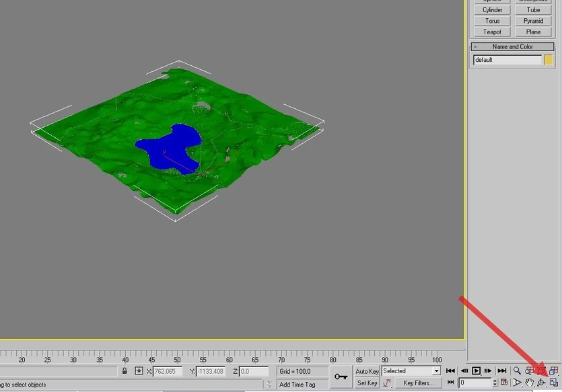This screenshot has height=392, width=562.
Task: Click the Teapot primitive button
Action: click(491, 32)
